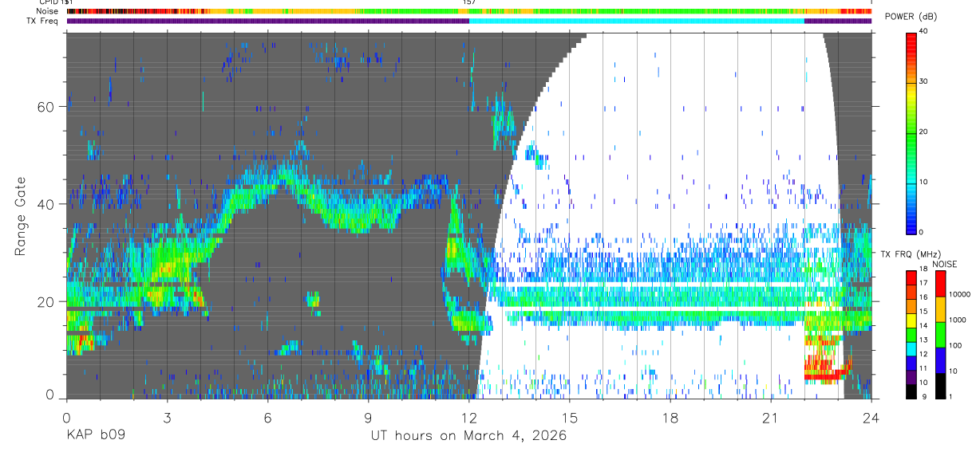This screenshot has width=980, height=452.
Task: Click the 18 label on TX FRQ legend
Action: pos(923,269)
